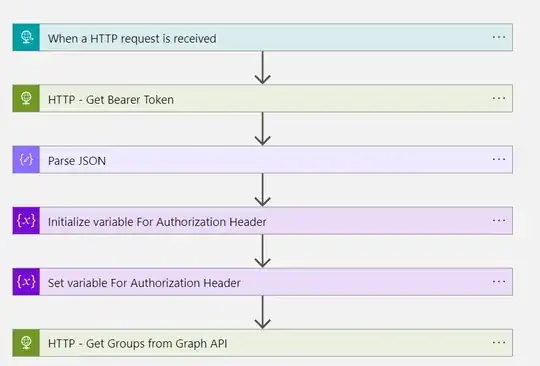The image size is (540, 366).
Task: Expand 'HTTP - Get Groups from Graph API'
Action: tap(262, 343)
